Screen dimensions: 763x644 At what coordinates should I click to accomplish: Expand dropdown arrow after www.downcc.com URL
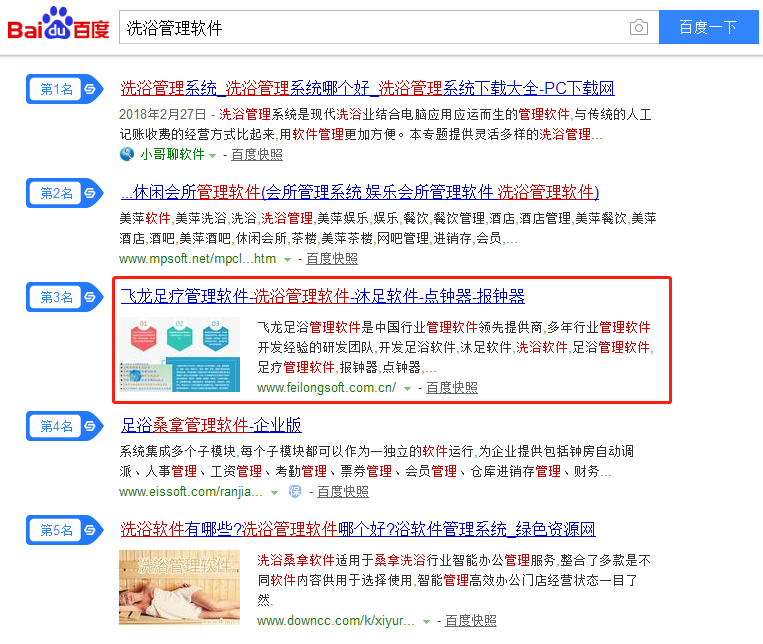pos(427,622)
